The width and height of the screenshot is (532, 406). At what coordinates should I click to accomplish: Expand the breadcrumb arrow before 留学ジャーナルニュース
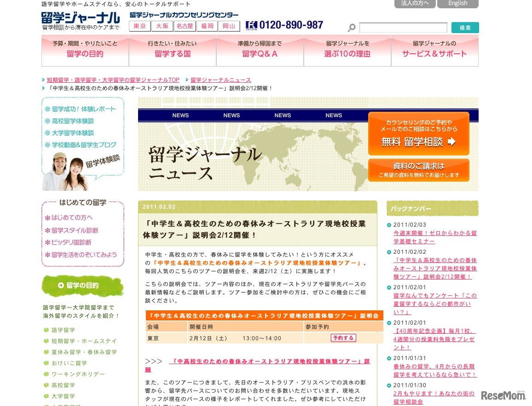pos(185,80)
